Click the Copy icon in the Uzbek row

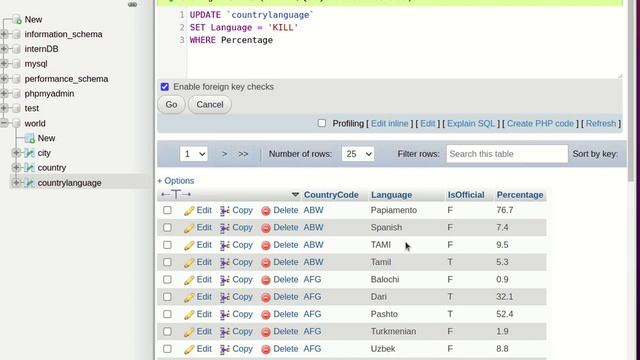[x=224, y=349]
